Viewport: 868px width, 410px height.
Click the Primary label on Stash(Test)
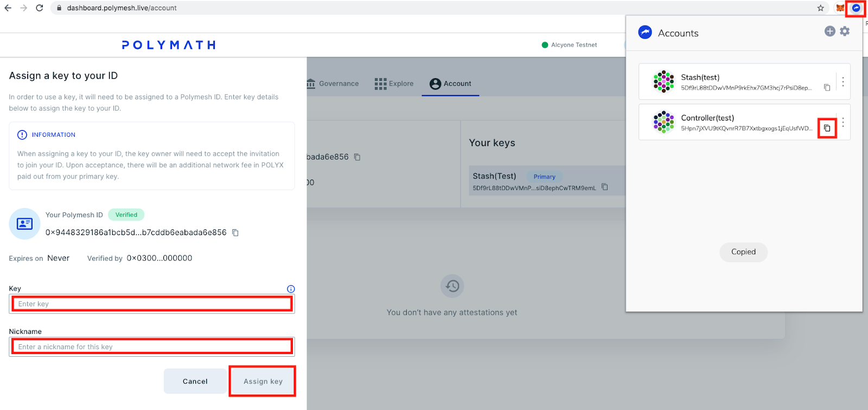coord(544,176)
